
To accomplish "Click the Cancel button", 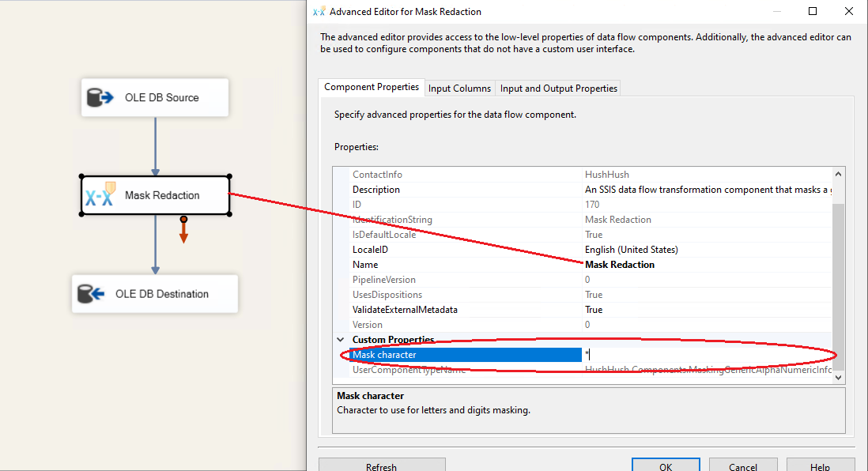I will click(742, 465).
